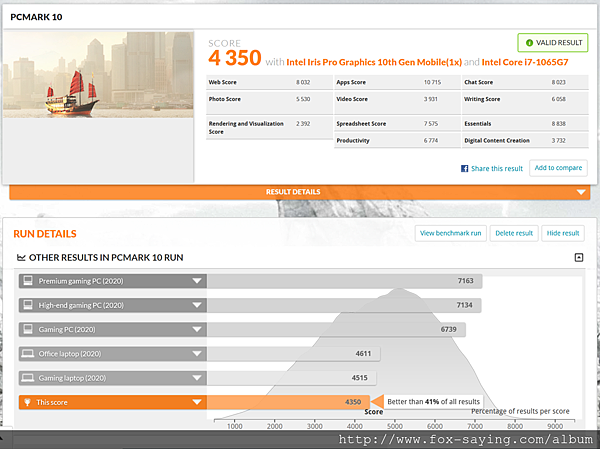Click the Valid Result button
The width and height of the screenshot is (600, 449).
pos(553,43)
